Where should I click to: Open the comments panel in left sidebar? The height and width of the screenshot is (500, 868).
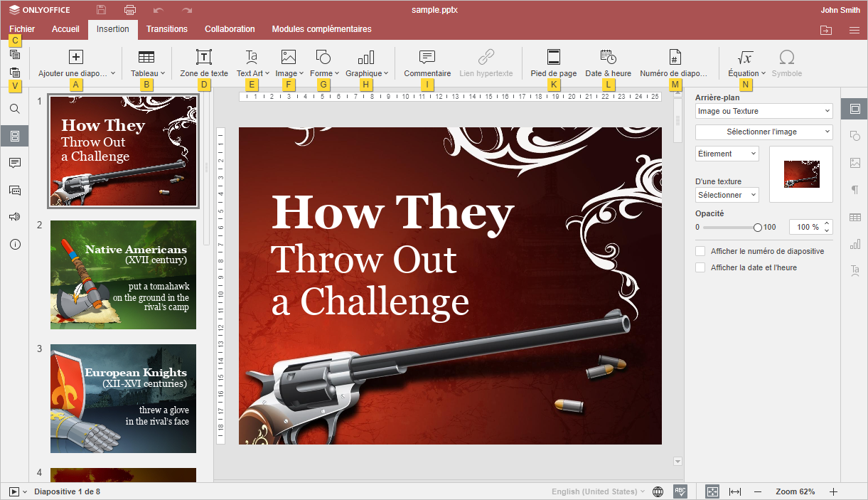point(15,163)
